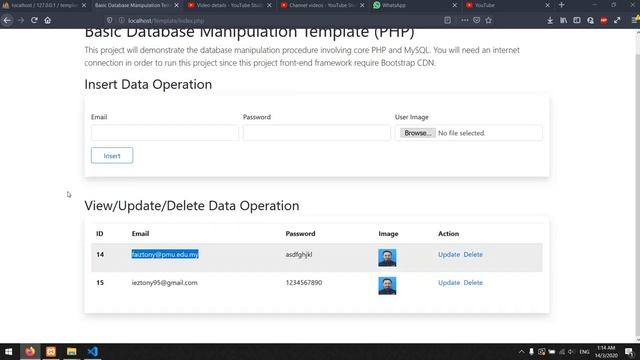Click the ENG language indicator
The image size is (640, 360).
tap(584, 351)
